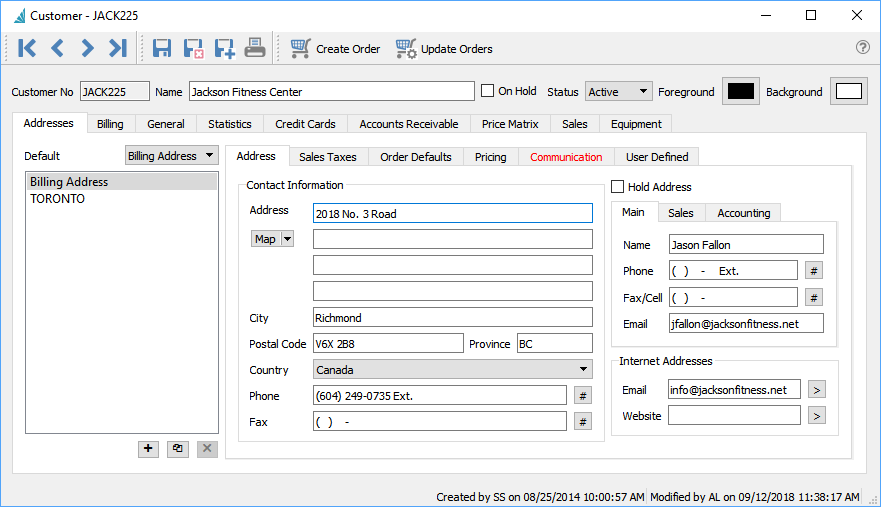Go to the first customer record

click(27, 48)
